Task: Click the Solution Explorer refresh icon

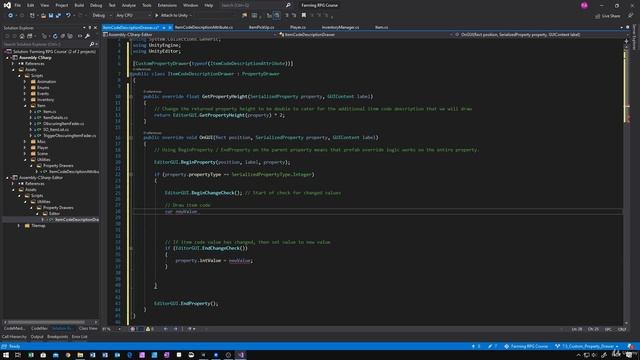Action: click(55, 36)
